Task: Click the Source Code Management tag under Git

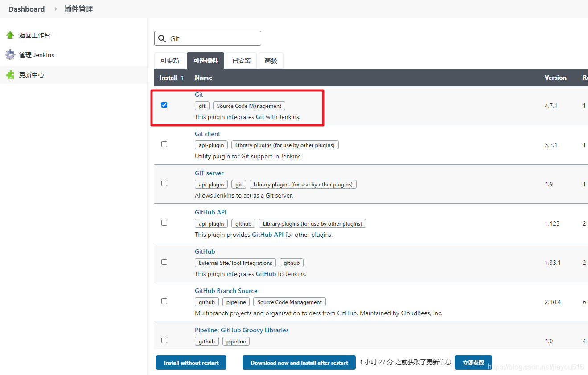Action: [249, 106]
